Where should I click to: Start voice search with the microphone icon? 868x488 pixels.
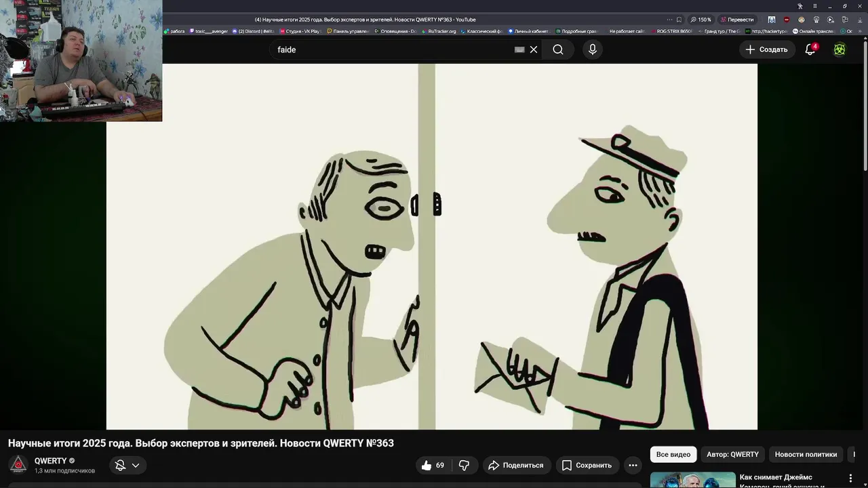(x=593, y=49)
